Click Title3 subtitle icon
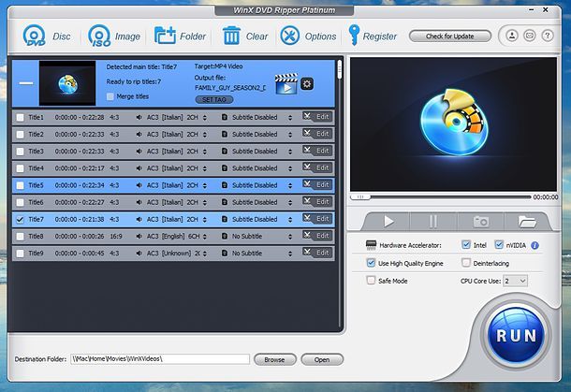This screenshot has height=392, width=571. (x=225, y=152)
